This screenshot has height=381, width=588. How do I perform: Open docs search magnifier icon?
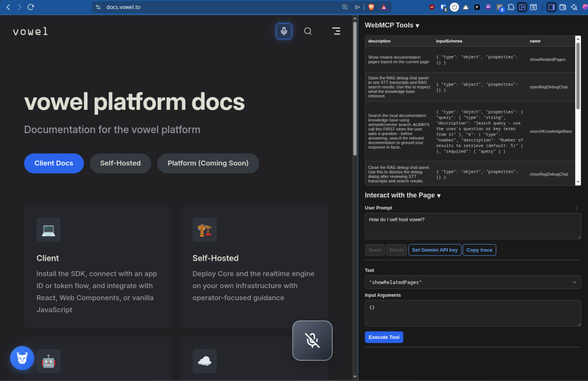pos(308,31)
